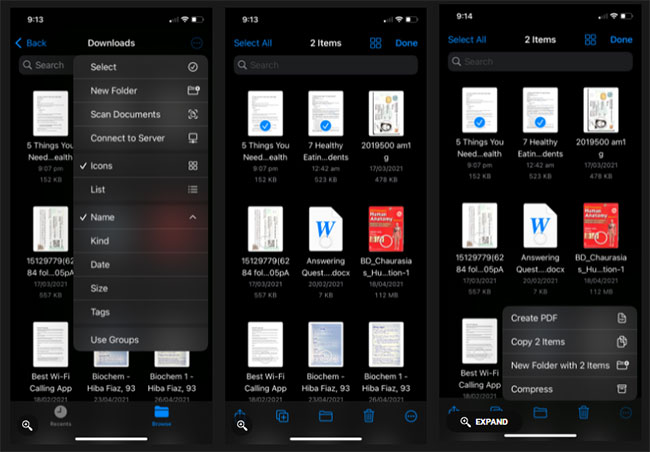
Task: Select Answering Quest docx circle in right screen
Action: (540, 238)
